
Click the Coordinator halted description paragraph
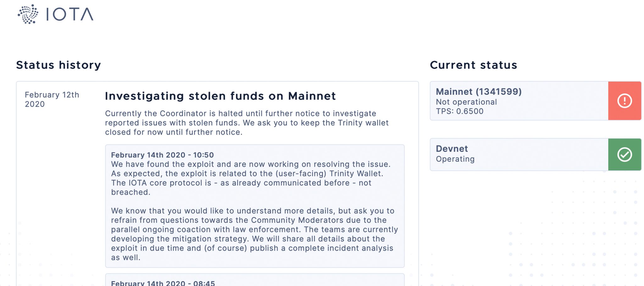247,123
